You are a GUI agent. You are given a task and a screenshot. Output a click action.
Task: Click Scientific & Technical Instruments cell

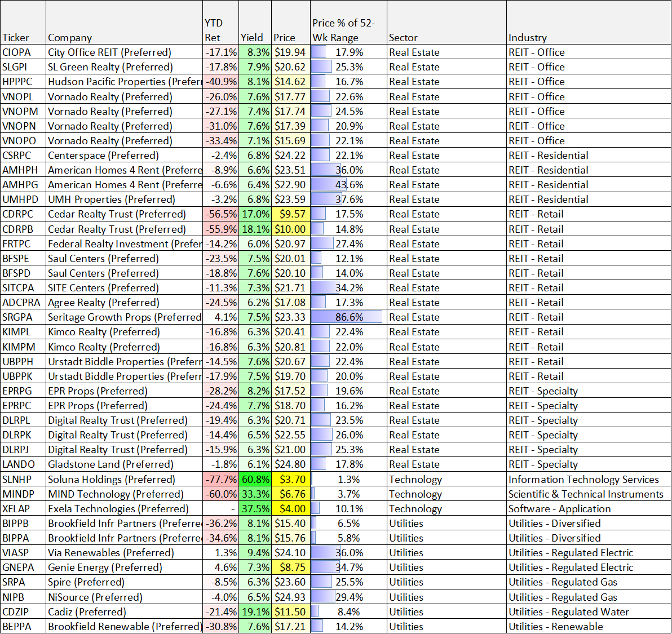pos(589,494)
